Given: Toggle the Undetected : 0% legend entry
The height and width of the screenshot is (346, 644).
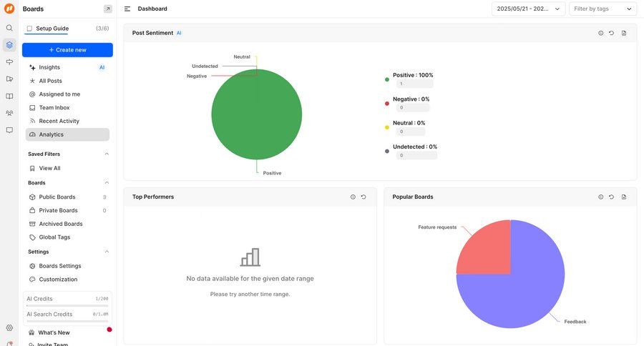Looking at the screenshot, I should click(x=415, y=147).
